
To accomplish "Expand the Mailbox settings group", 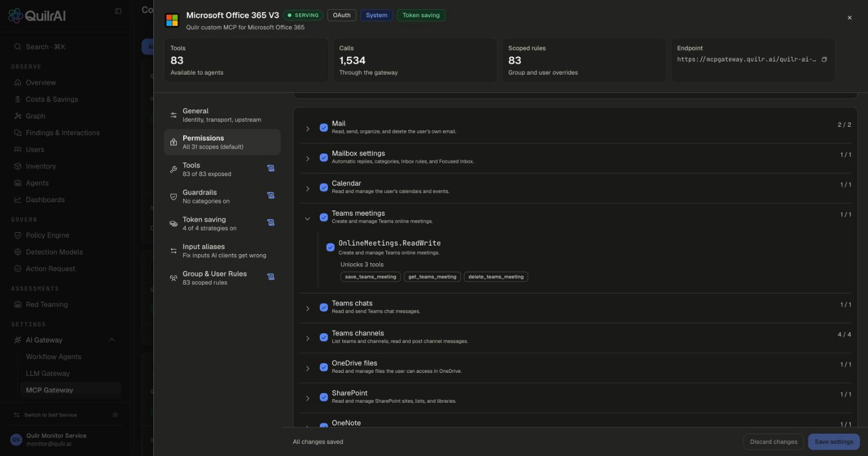I will [x=308, y=158].
